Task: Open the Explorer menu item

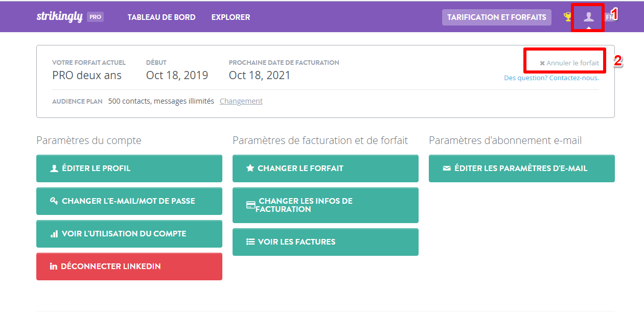Action: [x=231, y=17]
